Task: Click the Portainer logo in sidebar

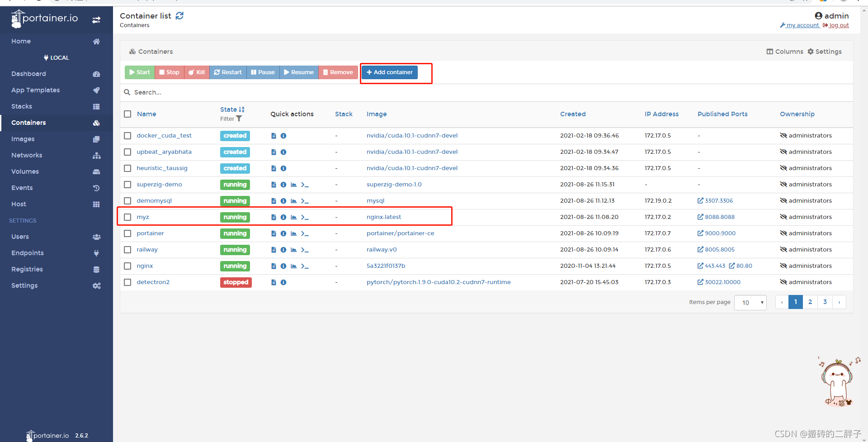Action: [44, 18]
